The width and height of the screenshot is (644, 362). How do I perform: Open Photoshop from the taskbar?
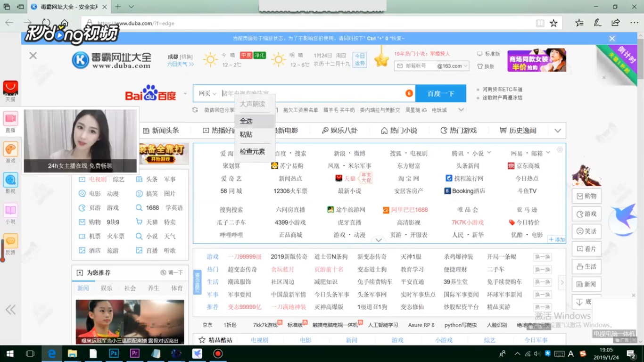(x=114, y=354)
